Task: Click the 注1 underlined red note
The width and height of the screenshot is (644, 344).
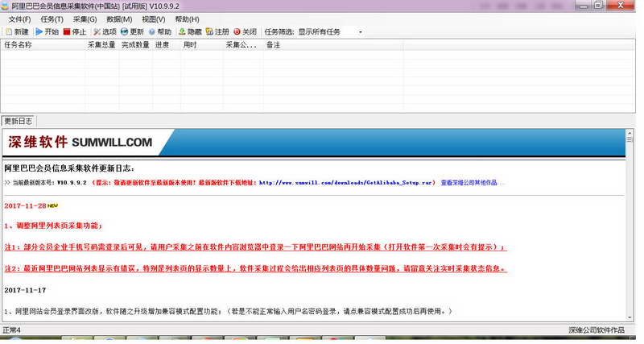Action: [255, 247]
